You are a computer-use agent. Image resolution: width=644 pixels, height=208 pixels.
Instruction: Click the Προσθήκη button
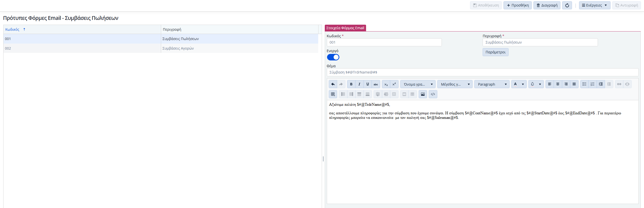[517, 5]
